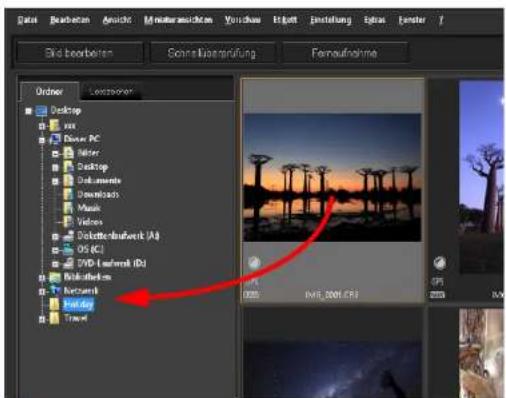Expand the xxx folder node
This screenshot has height=398, width=506.
tap(42, 126)
